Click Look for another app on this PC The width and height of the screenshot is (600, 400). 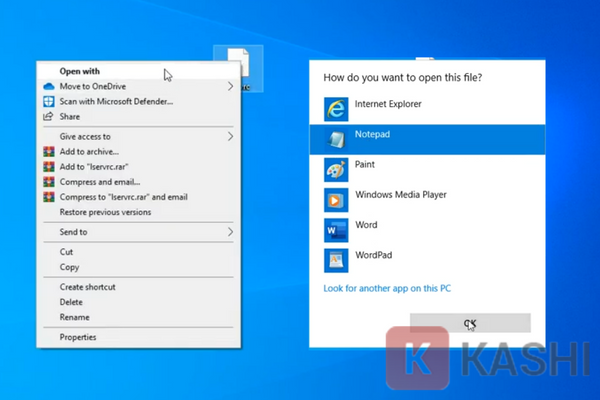point(387,289)
